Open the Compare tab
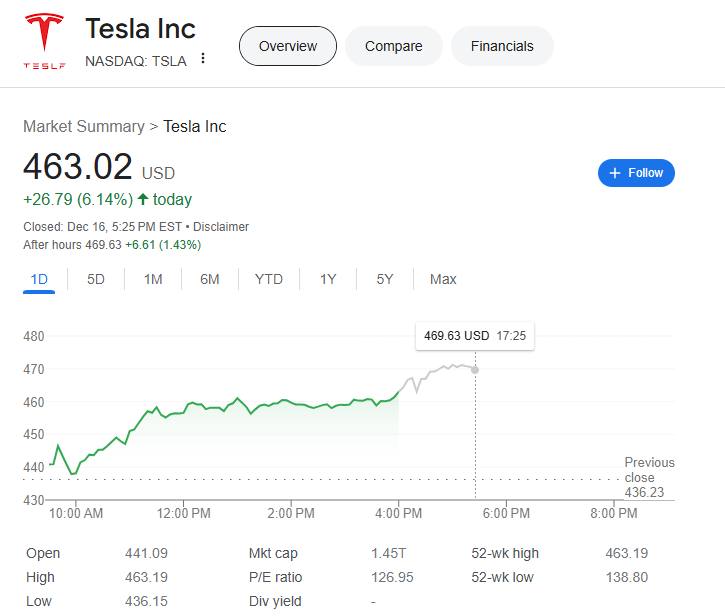Screen dimensions: 725x616 point(393,46)
